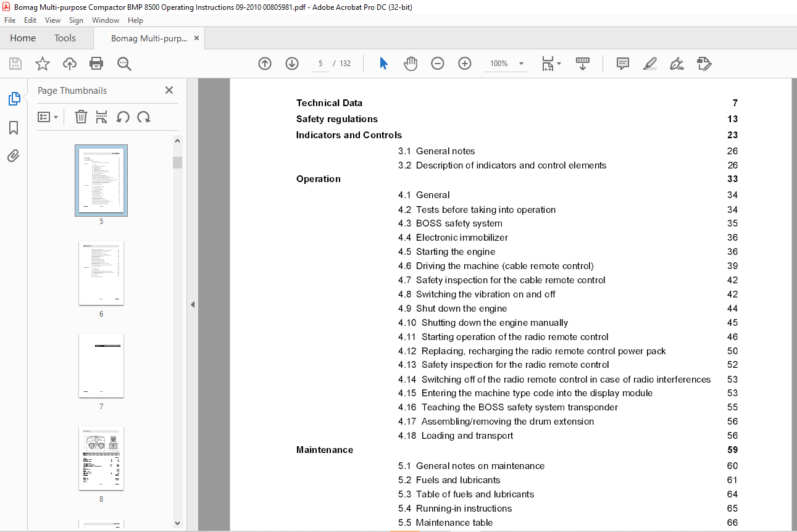Click 'Indicators and Controls' heading
The image size is (797, 532).
349,135
